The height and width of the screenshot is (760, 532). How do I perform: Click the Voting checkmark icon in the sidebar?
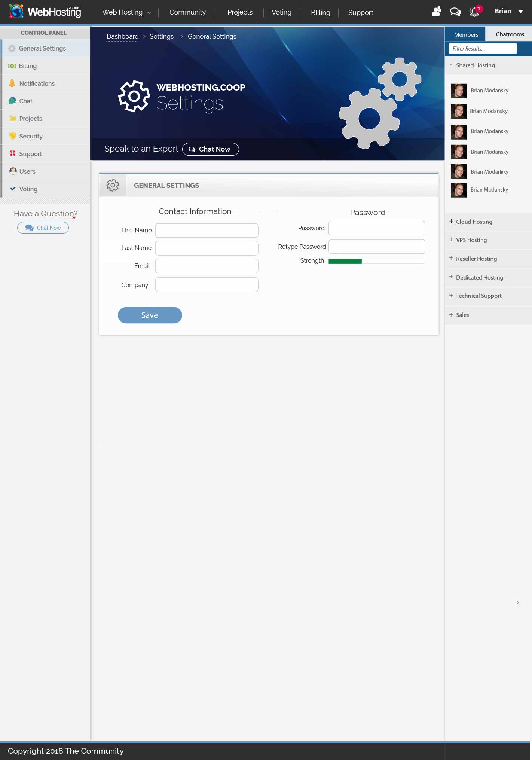click(13, 189)
